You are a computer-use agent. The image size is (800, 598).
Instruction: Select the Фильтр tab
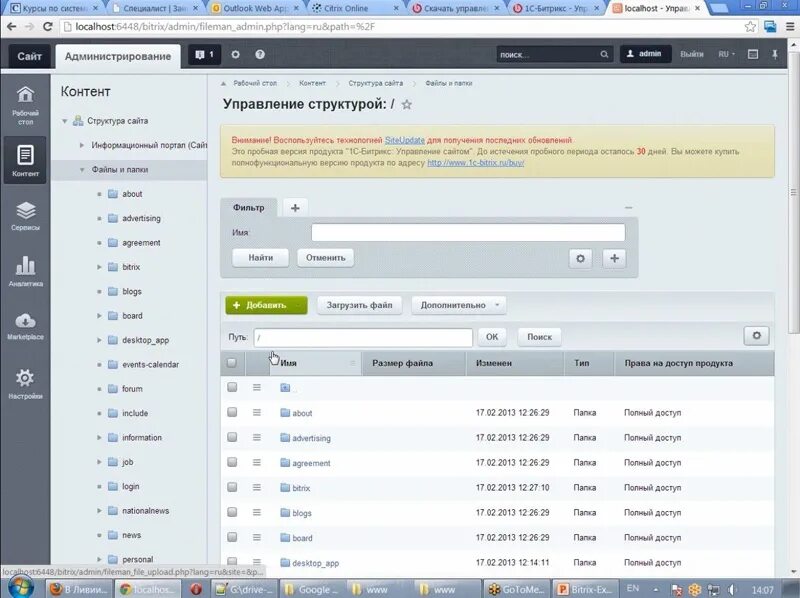[x=248, y=208]
